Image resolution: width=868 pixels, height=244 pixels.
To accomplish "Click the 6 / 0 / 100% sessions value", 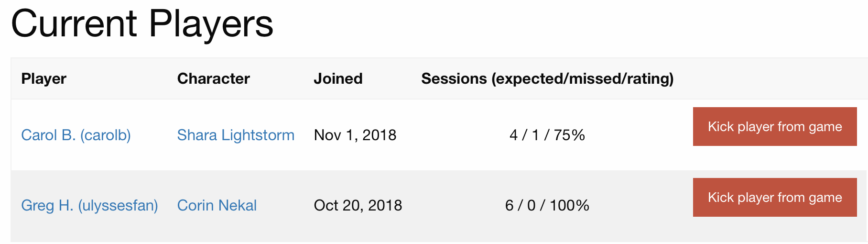I will pos(547,205).
